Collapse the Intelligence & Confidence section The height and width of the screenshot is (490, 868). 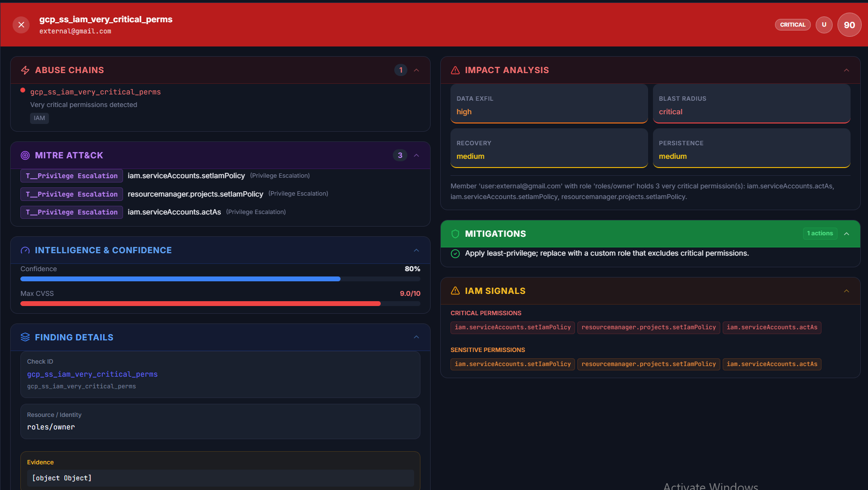(417, 250)
